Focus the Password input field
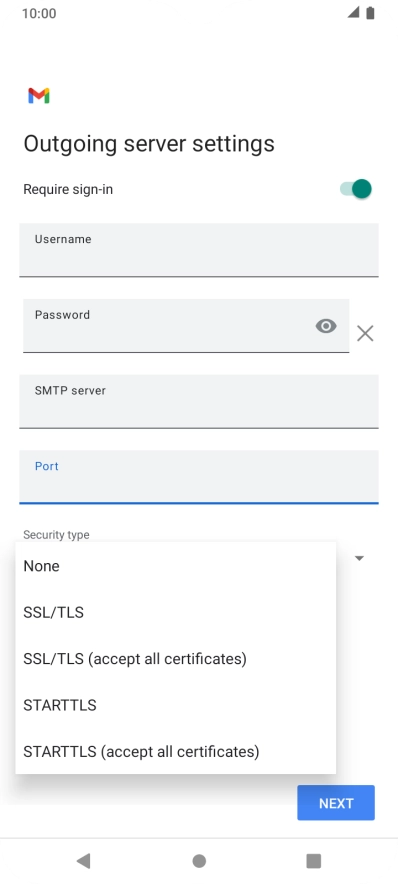Screen dimensions: 398x884 (x=186, y=326)
